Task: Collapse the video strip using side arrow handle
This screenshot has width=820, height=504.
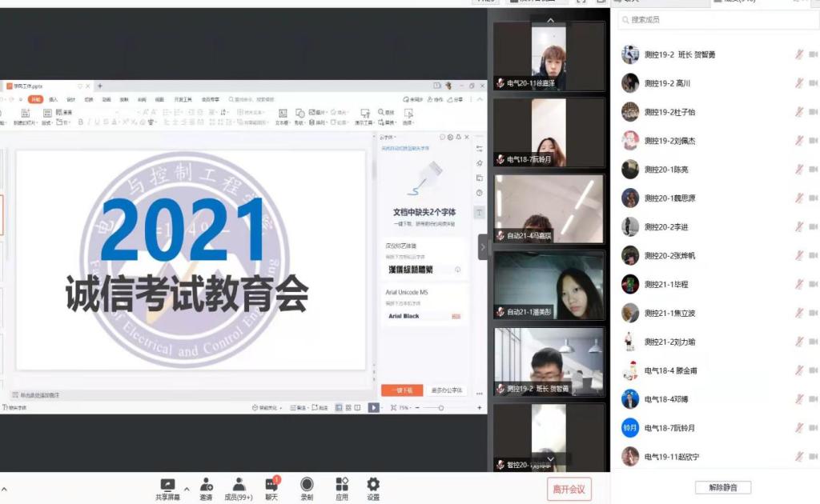Action: 483,247
